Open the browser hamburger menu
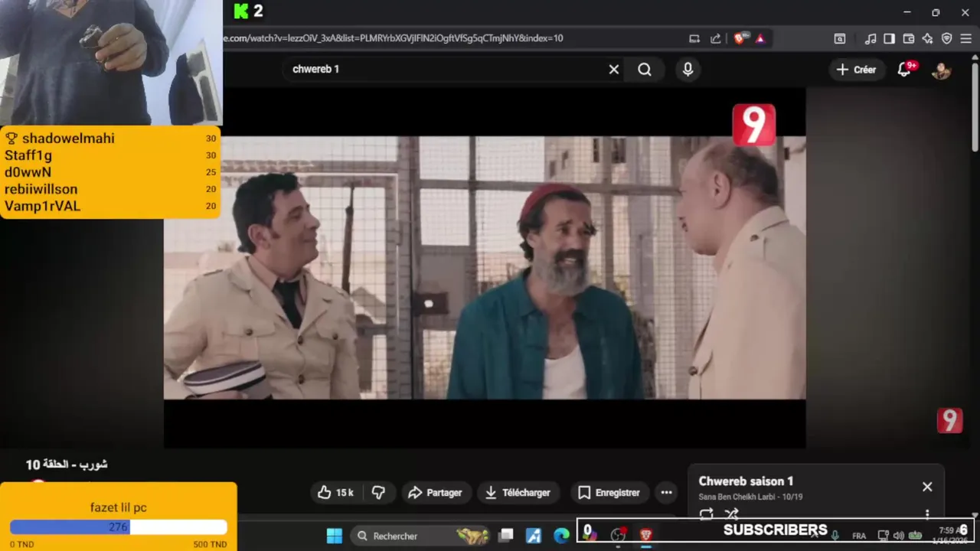Screen dimensions: 980x551 click(965, 38)
